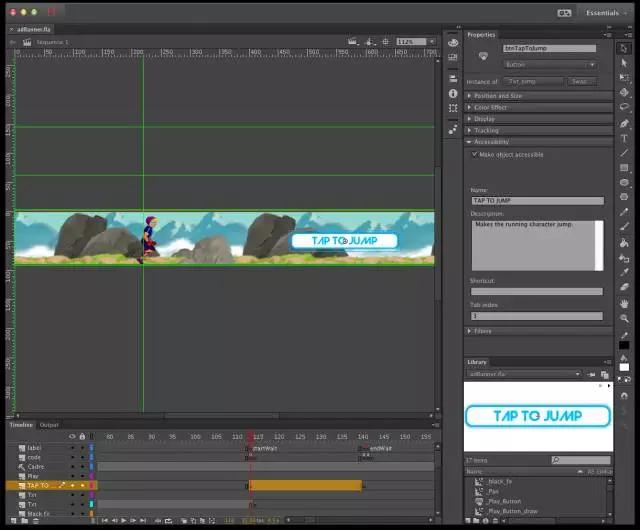
Task: Toggle visibility dot of label layer
Action: pyautogui.click(x=73, y=448)
